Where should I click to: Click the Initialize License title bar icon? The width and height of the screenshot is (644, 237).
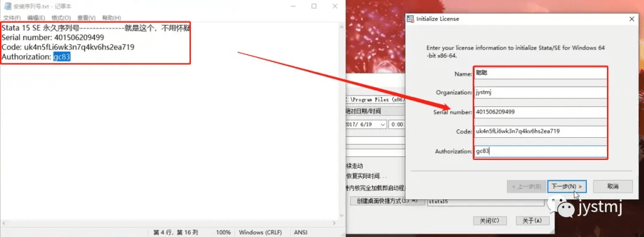click(x=411, y=19)
